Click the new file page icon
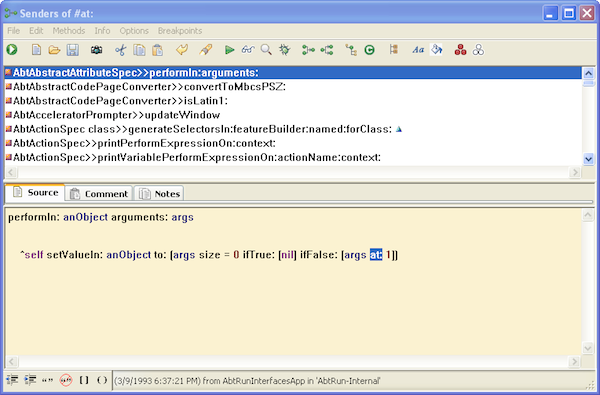This screenshot has width=600, height=395. click(36, 50)
